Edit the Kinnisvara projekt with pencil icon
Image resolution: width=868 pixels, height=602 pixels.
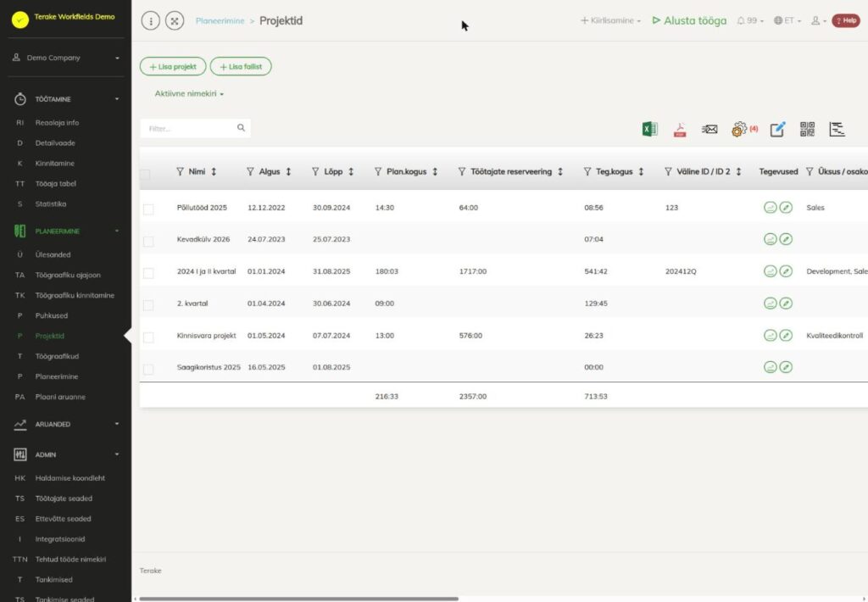786,335
